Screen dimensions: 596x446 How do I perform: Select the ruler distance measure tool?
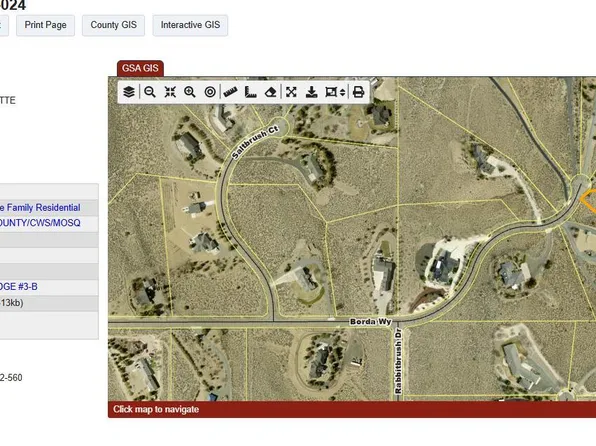(x=230, y=92)
